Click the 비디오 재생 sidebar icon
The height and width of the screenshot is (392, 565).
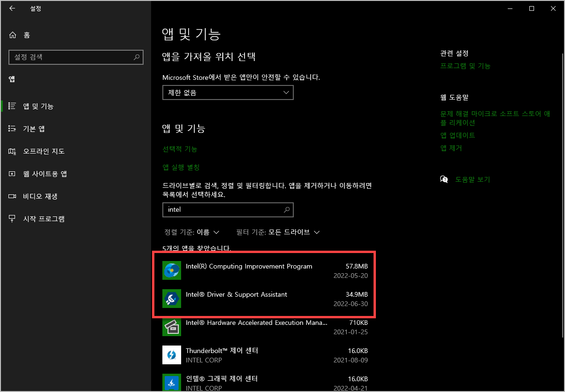(12, 196)
